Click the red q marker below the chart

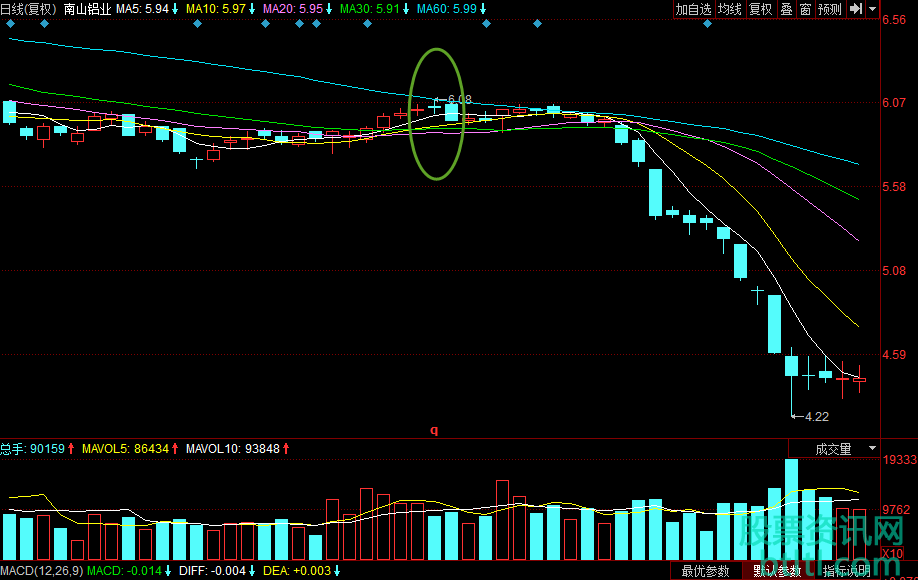click(x=434, y=430)
